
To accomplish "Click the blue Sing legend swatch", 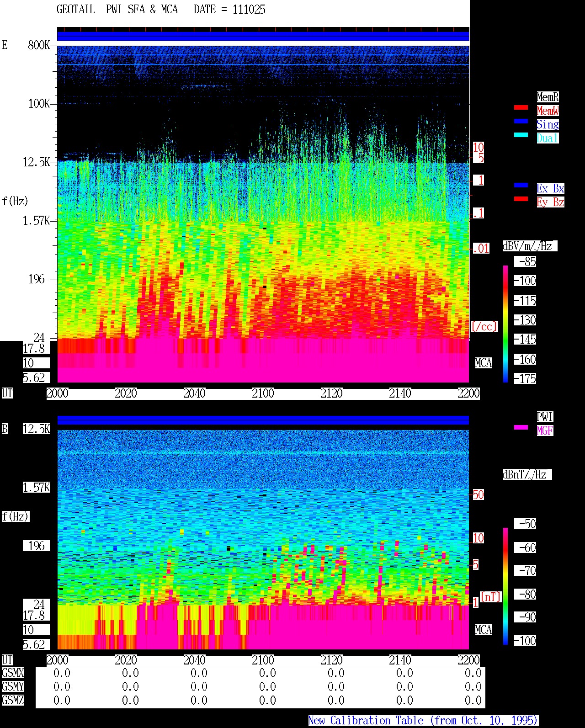I will [521, 121].
